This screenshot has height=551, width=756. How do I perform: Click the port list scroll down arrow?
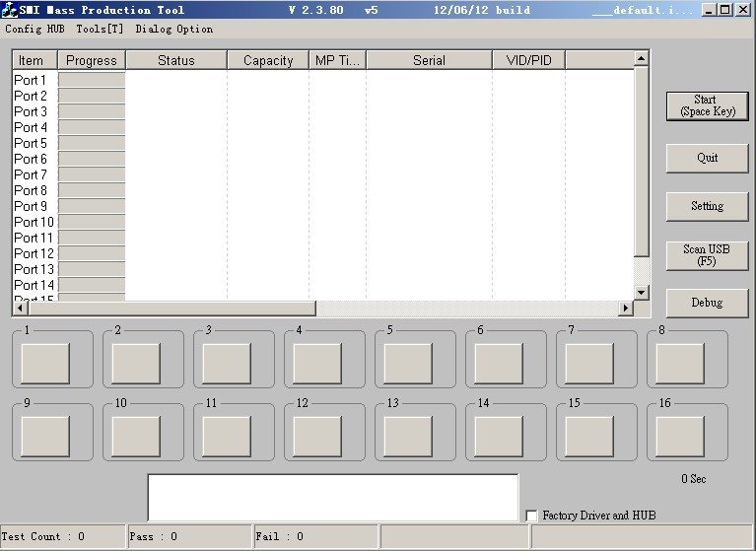point(642,292)
